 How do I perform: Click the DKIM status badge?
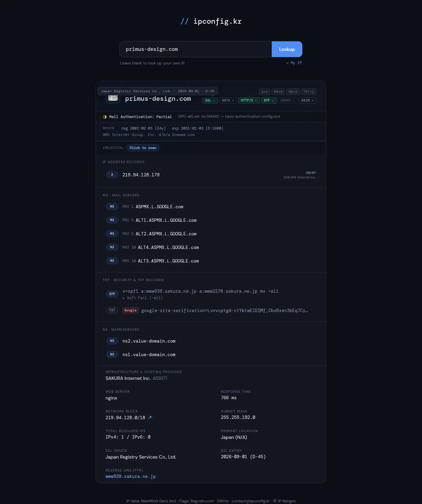[x=307, y=100]
